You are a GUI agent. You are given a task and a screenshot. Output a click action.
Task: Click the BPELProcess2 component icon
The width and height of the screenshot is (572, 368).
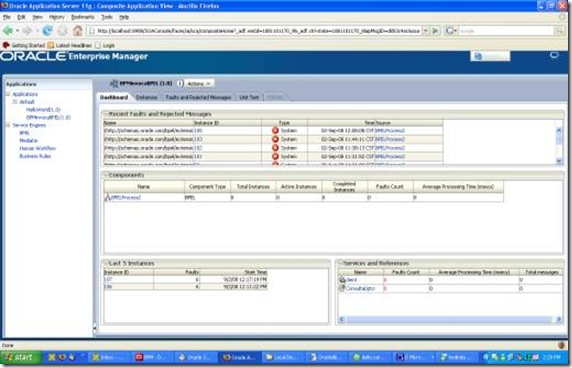[108, 197]
